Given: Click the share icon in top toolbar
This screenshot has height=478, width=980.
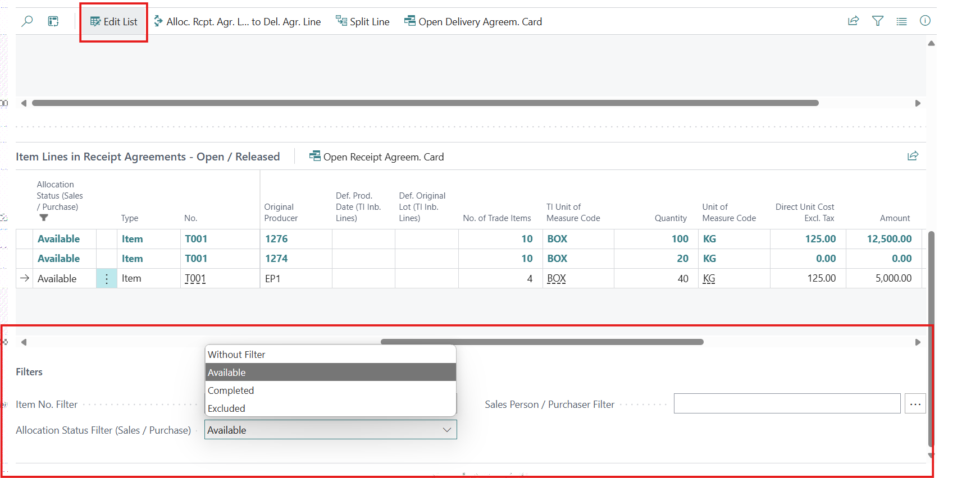Looking at the screenshot, I should [853, 21].
